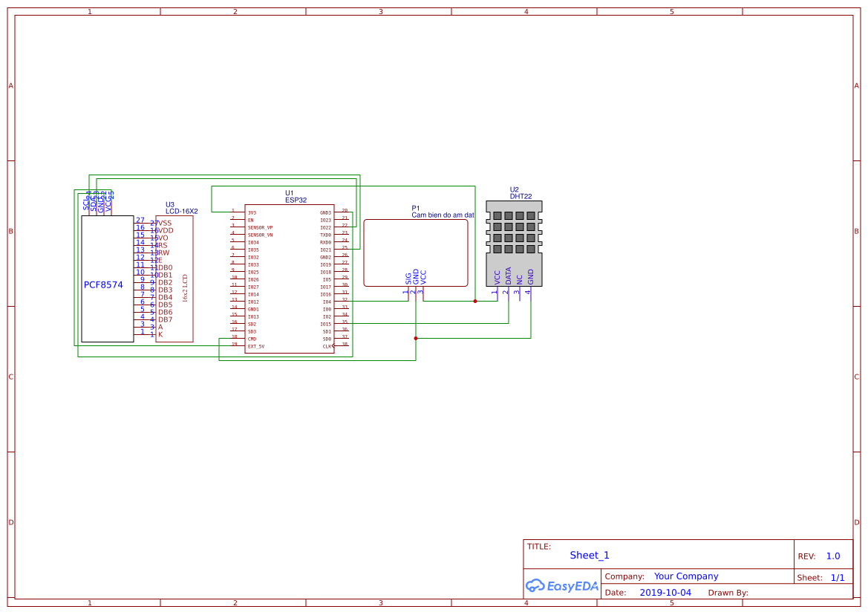Click the DATA pin label of DHT22
Screen dimensions: 868x615
(x=510, y=275)
